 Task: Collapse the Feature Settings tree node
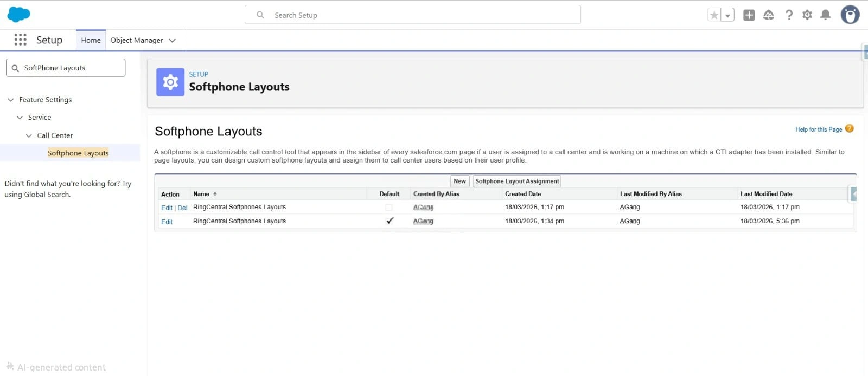pos(11,100)
